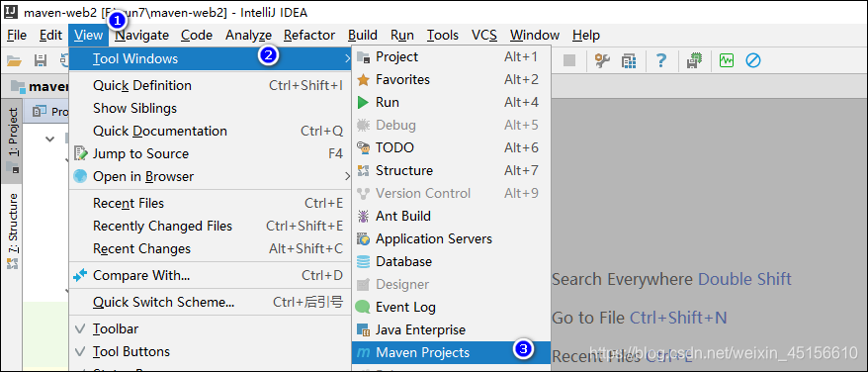
Task: Select Recently Changed Files entry
Action: (x=211, y=227)
